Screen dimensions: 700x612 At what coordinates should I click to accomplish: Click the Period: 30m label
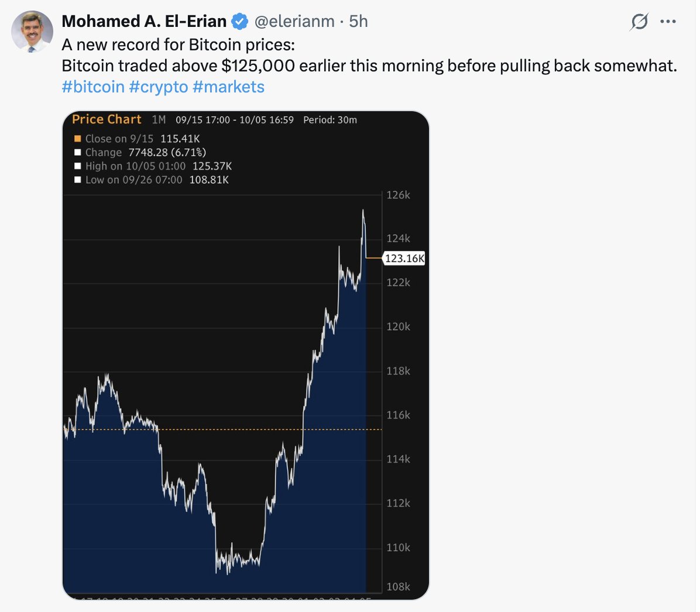coord(330,120)
